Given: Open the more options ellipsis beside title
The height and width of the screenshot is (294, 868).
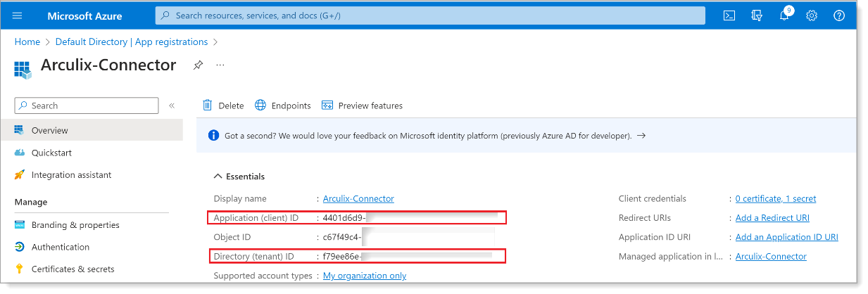Looking at the screenshot, I should pyautogui.click(x=220, y=65).
